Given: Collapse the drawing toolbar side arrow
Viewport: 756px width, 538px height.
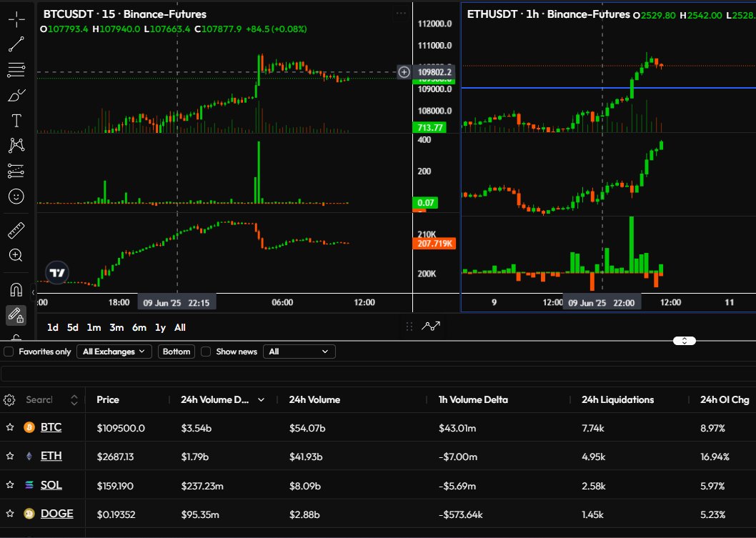Looking at the screenshot, I should [34, 292].
